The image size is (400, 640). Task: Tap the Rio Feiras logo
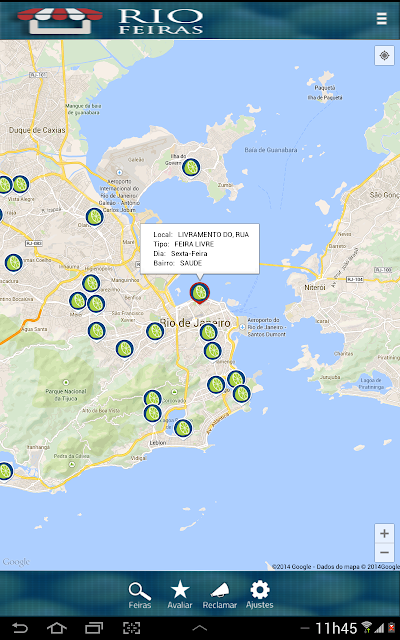pos(110,20)
